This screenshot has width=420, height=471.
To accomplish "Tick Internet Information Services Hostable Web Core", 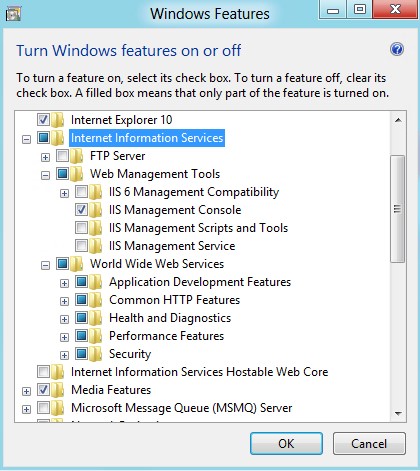I will tap(43, 371).
